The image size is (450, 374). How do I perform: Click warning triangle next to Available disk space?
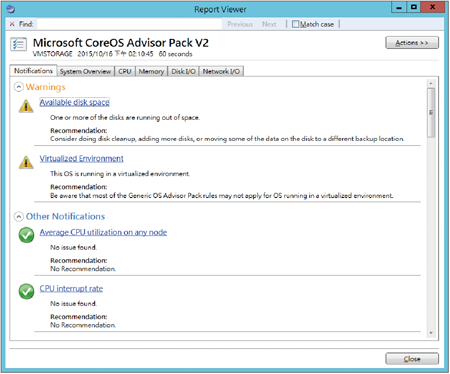pyautogui.click(x=26, y=106)
